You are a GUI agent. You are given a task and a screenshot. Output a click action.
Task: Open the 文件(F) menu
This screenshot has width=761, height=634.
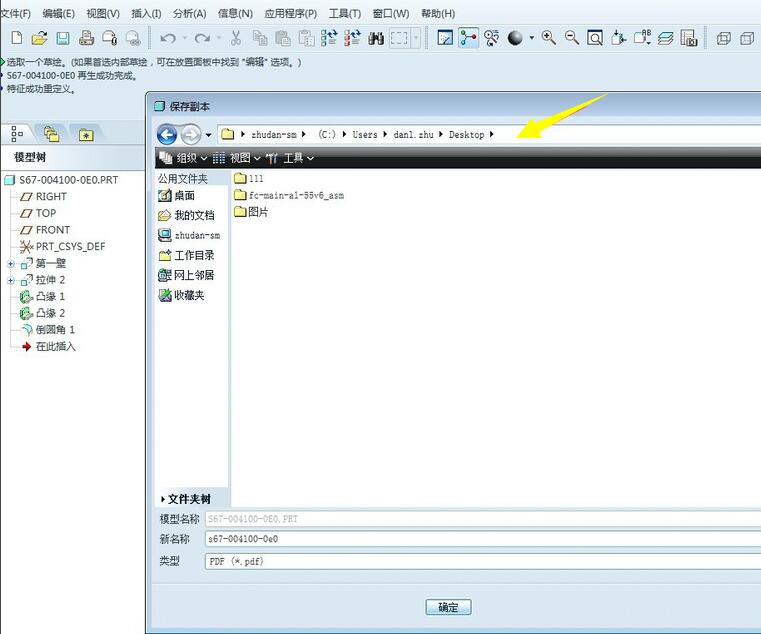click(15, 14)
